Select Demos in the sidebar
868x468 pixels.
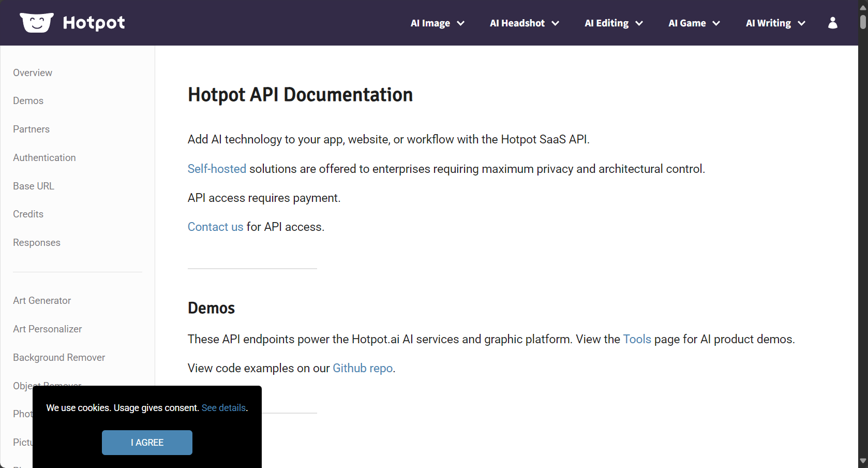coord(28,101)
